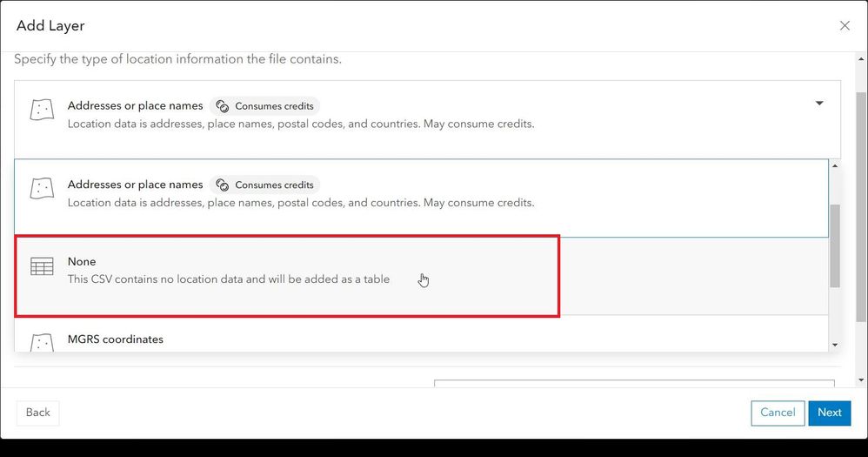
Task: Click the points icon in the collapsed dropdown
Action: [42, 110]
